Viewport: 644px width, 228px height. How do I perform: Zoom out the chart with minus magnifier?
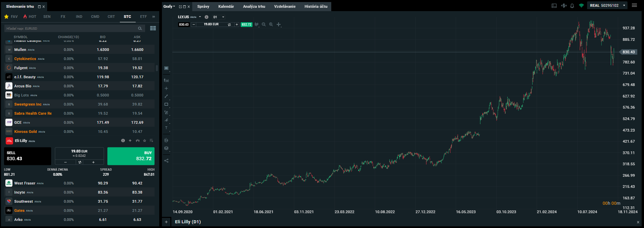264,24
